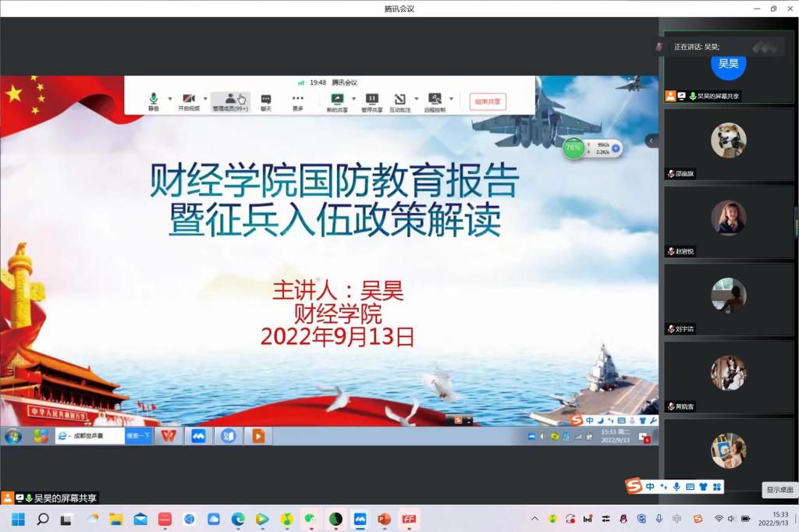Turn on camera via 开启视频
799x532 pixels.
[188, 100]
